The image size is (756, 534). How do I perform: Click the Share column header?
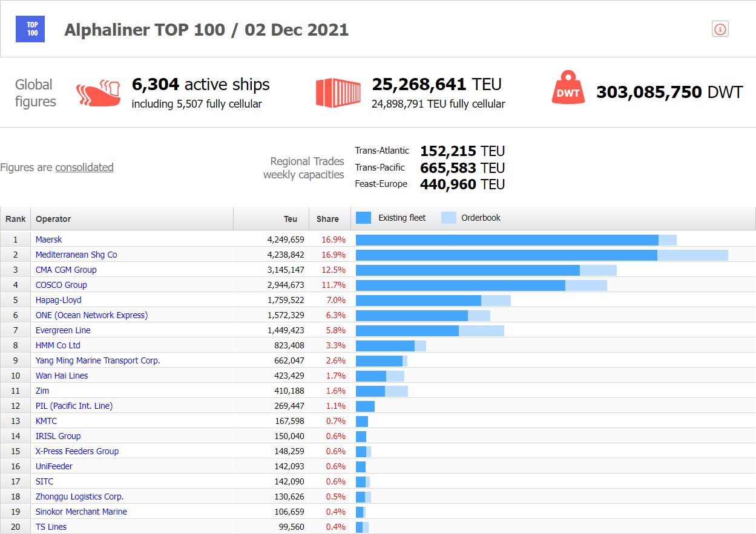tap(327, 219)
